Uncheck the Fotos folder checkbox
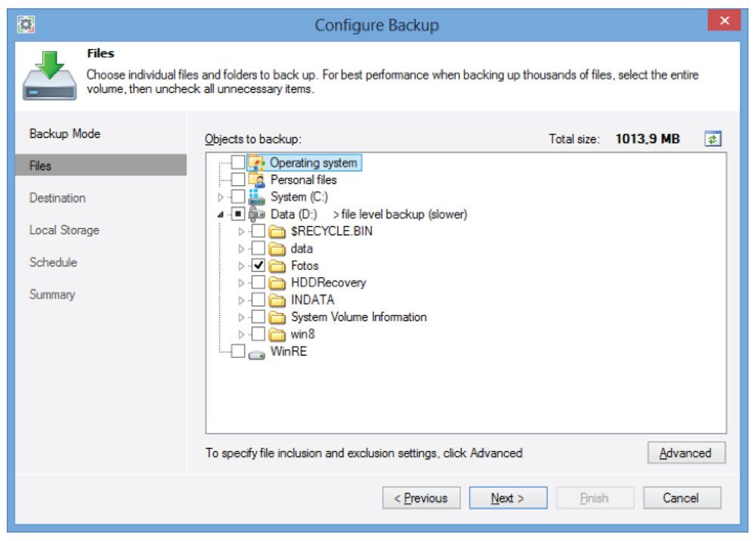Viewport: 756px width, 541px height. click(259, 266)
